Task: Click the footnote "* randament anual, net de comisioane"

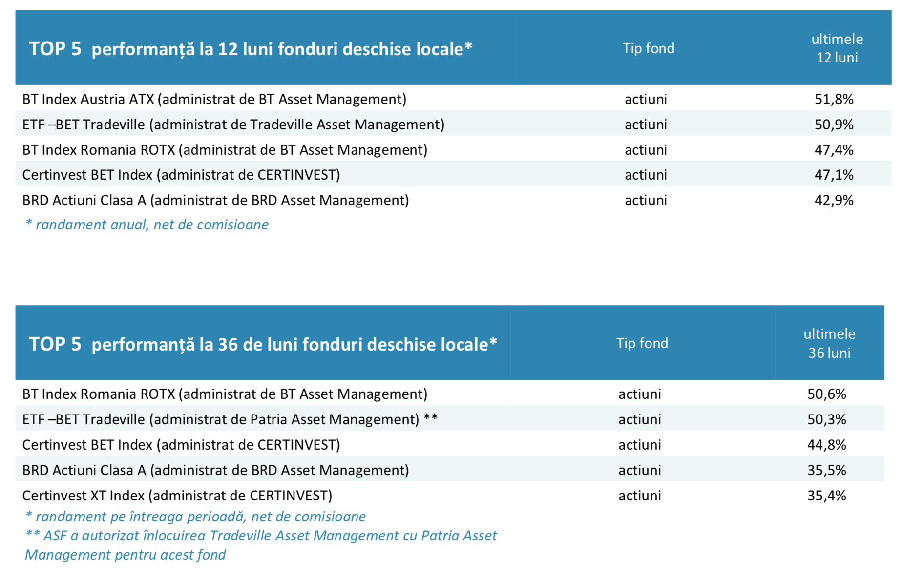Action: click(x=147, y=225)
